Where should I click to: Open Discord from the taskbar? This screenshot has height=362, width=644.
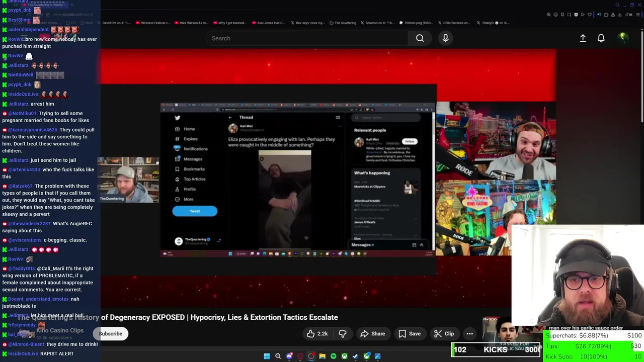tap(289, 356)
